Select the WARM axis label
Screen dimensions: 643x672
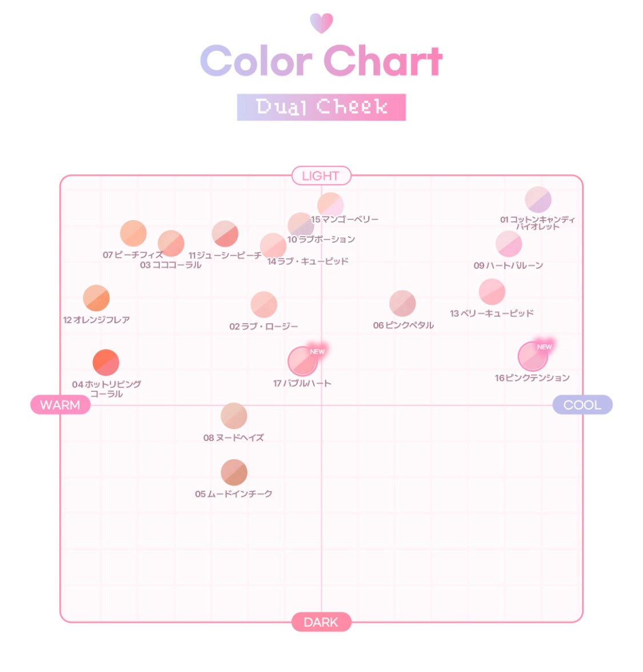pos(60,405)
